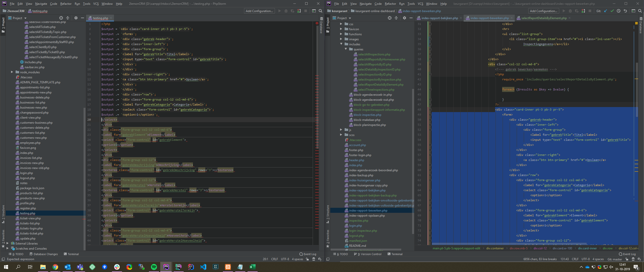Toggle read-only lock icon in left status bar
Screen dimensions: 644x272
(307, 259)
